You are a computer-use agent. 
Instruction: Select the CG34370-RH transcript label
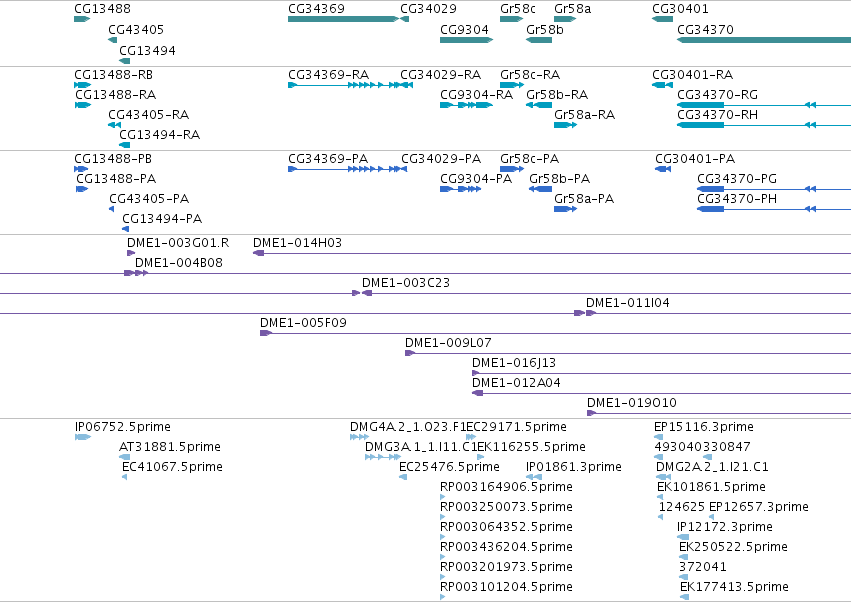tap(717, 115)
